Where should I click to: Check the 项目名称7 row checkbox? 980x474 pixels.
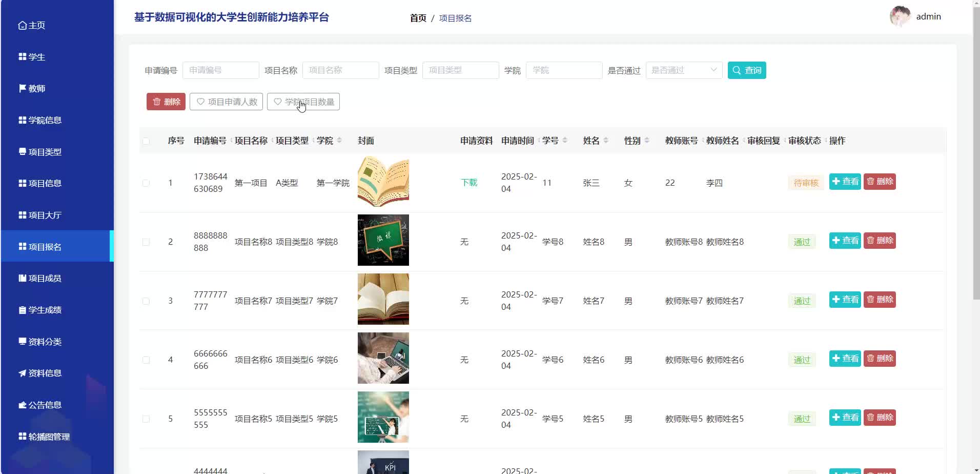[146, 301]
